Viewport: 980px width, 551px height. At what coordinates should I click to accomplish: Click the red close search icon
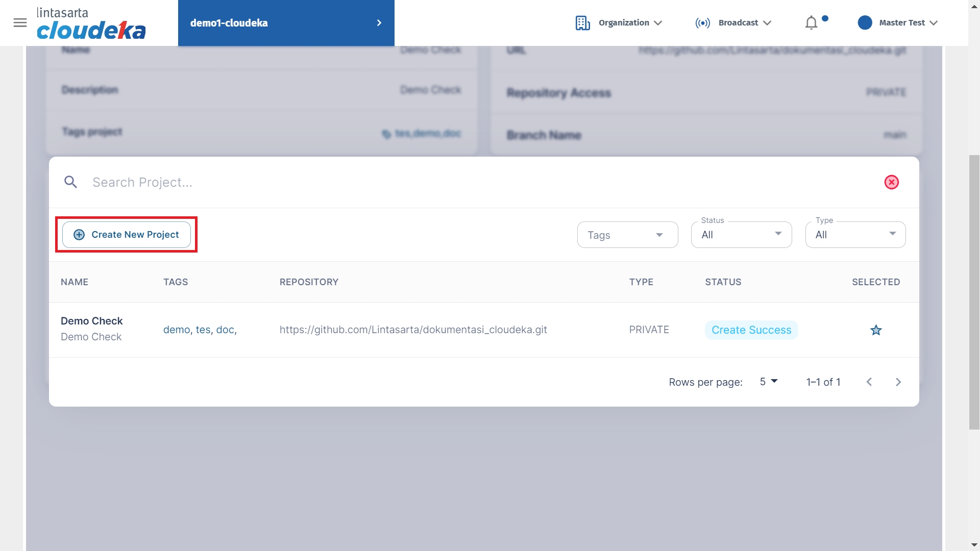[891, 182]
